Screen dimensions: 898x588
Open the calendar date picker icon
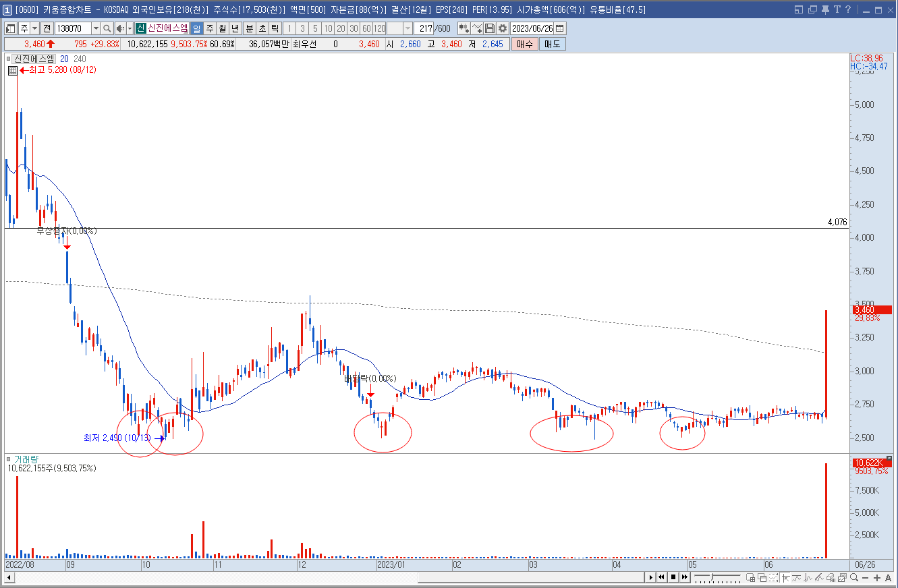560,28
